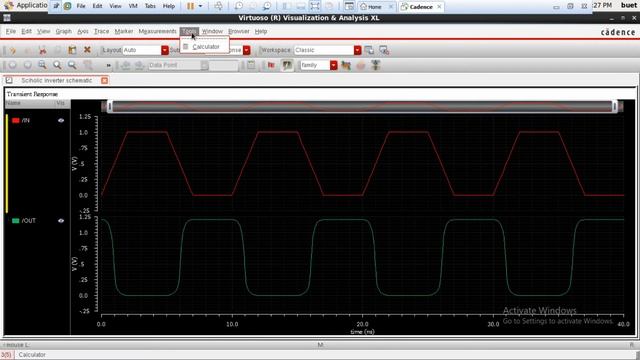Screen dimensions: 640x360
Task: Click the zoom fit magnifier icon
Action: coord(42,65)
